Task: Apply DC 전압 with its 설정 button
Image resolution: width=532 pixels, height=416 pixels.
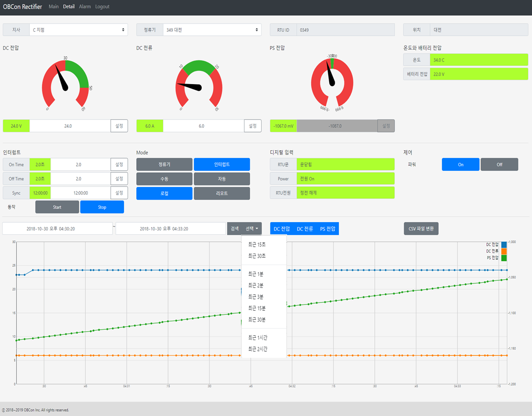Action: [119, 126]
